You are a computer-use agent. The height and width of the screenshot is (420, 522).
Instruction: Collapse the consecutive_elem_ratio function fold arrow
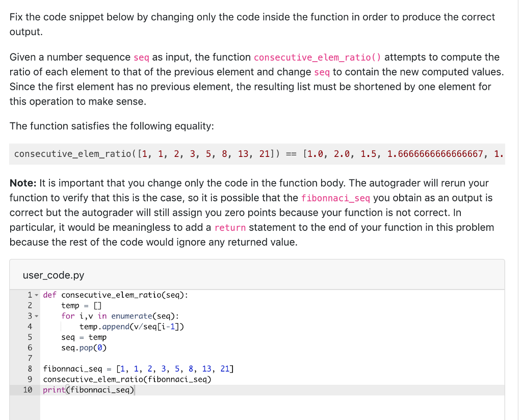37,295
